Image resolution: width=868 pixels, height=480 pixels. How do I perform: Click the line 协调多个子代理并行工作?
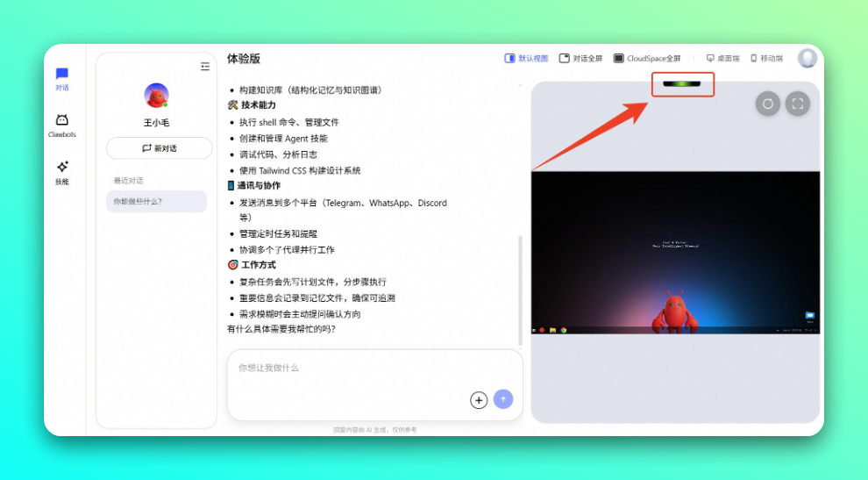287,250
